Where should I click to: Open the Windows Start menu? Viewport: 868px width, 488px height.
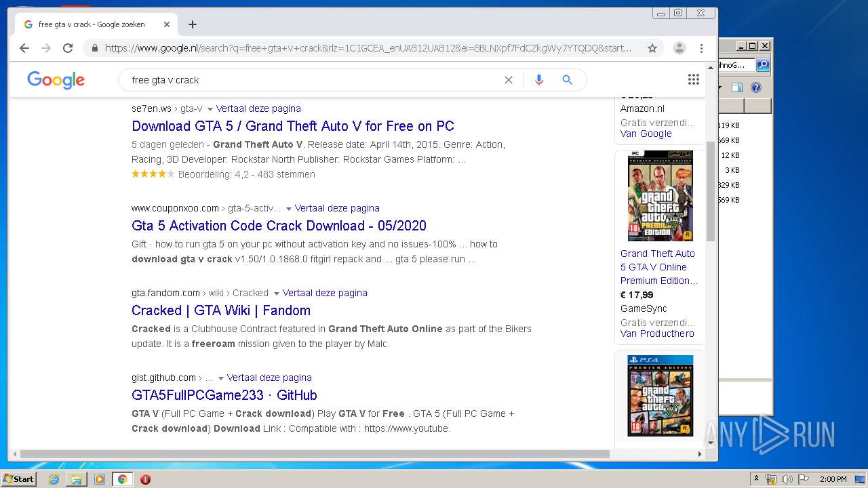tap(19, 479)
